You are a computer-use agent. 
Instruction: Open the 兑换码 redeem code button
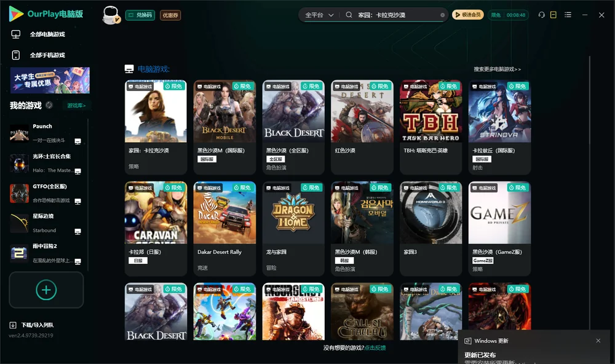coord(140,15)
